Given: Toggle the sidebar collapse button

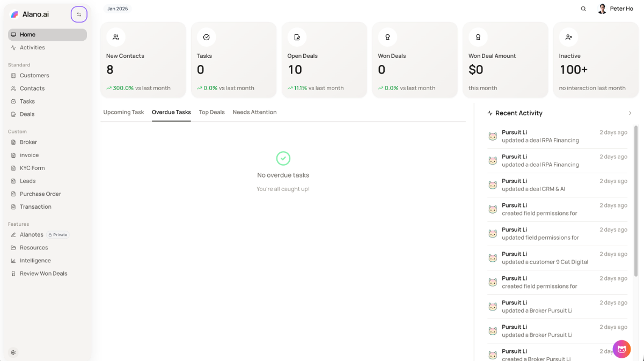Looking at the screenshot, I should click(79, 14).
